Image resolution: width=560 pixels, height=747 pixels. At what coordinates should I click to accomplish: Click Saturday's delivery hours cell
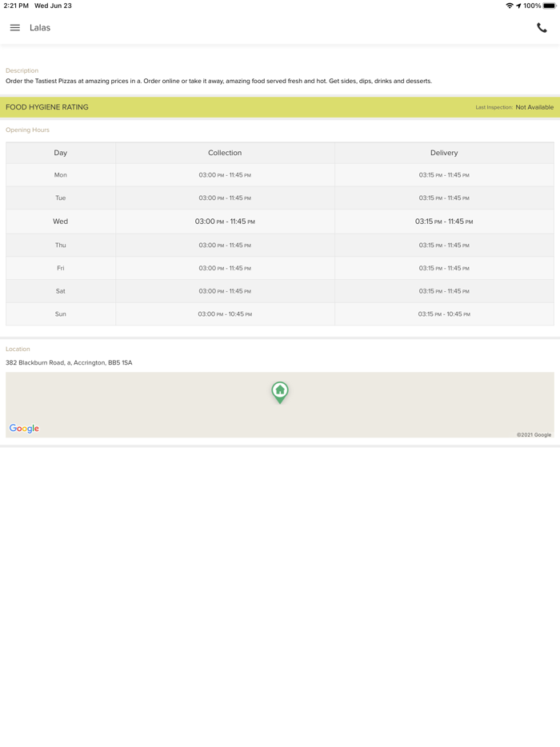[x=444, y=291]
